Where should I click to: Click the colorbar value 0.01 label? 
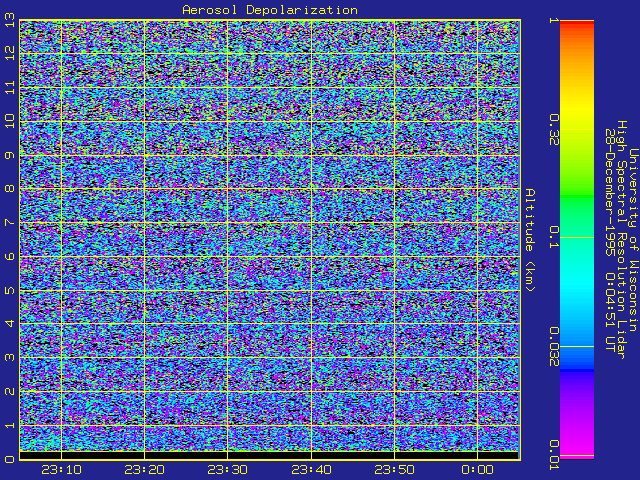click(x=553, y=455)
